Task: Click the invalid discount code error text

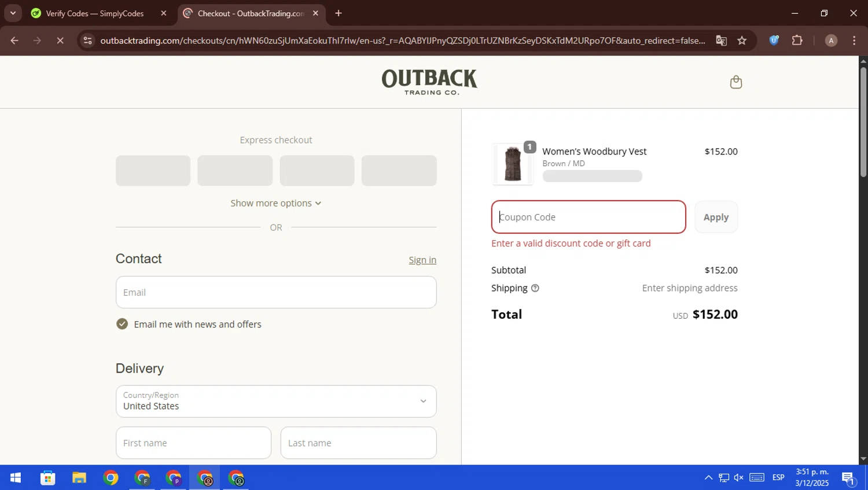Action: click(571, 244)
